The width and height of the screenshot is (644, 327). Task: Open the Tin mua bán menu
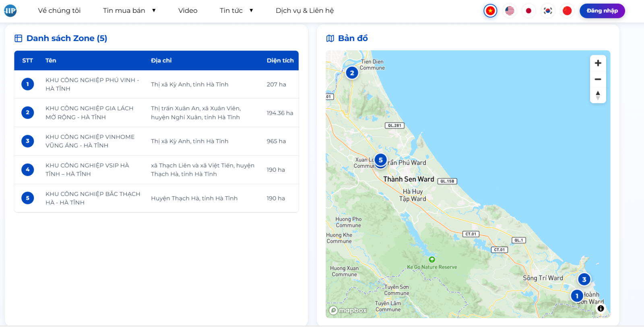click(124, 10)
